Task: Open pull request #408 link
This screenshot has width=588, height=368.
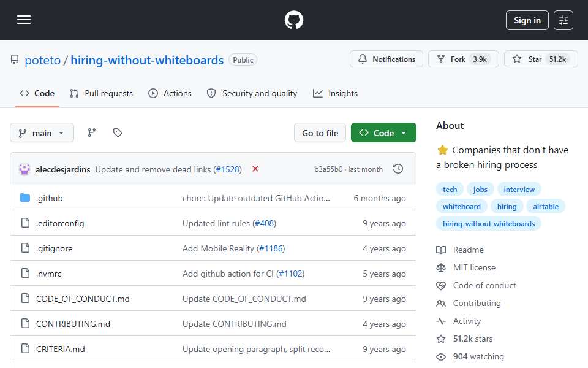Action: (x=265, y=223)
